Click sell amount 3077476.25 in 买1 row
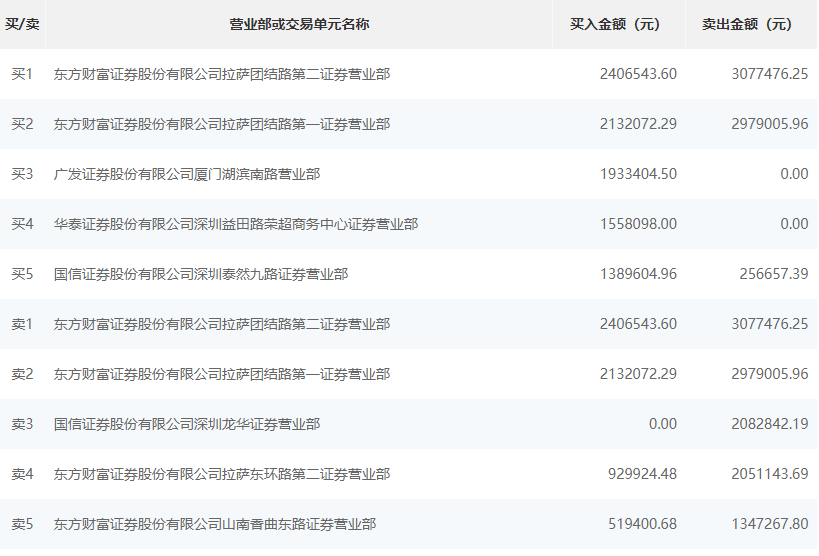The image size is (819, 556). [x=770, y=74]
